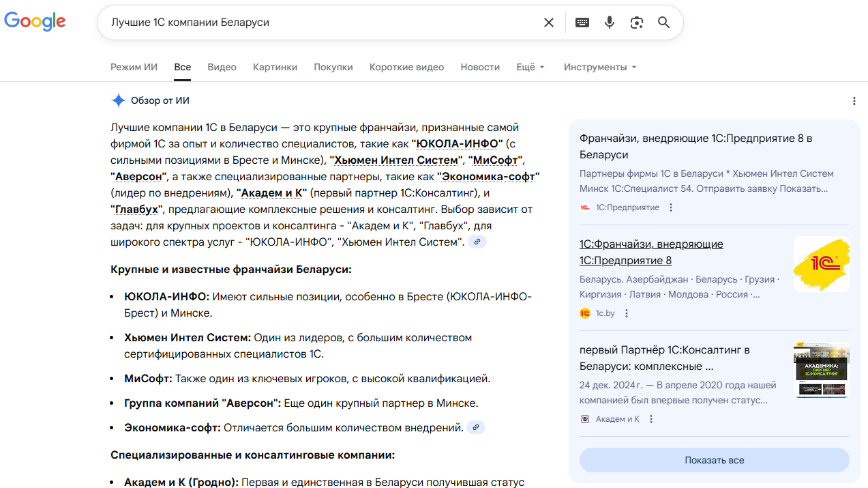Switch to the Новости tab

point(480,67)
